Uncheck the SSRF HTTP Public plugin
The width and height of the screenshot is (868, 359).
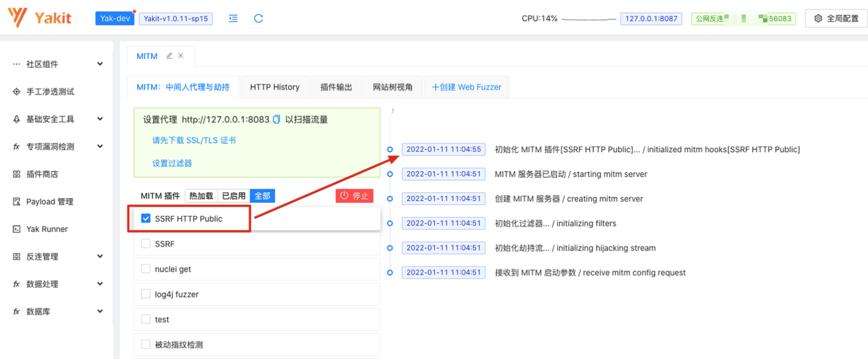tap(146, 219)
